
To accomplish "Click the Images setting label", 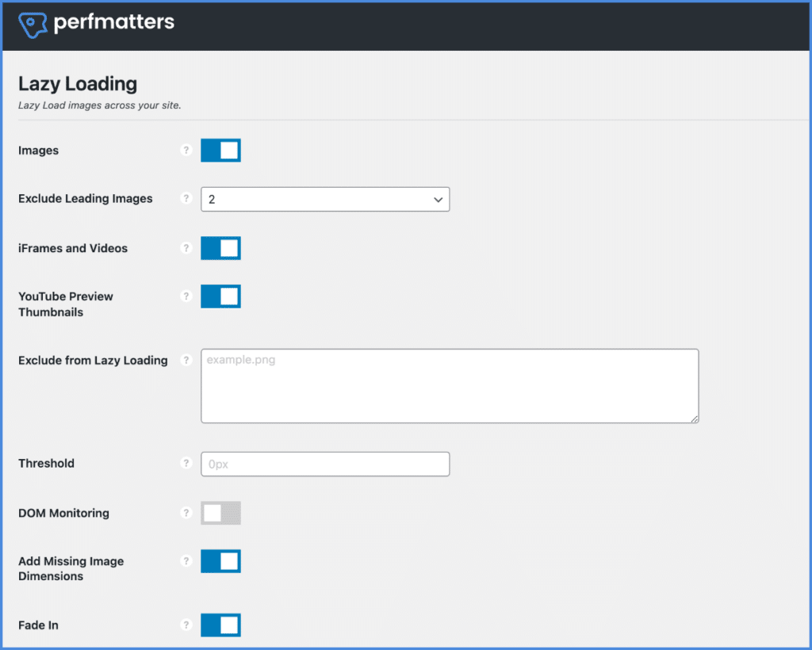I will tap(38, 151).
